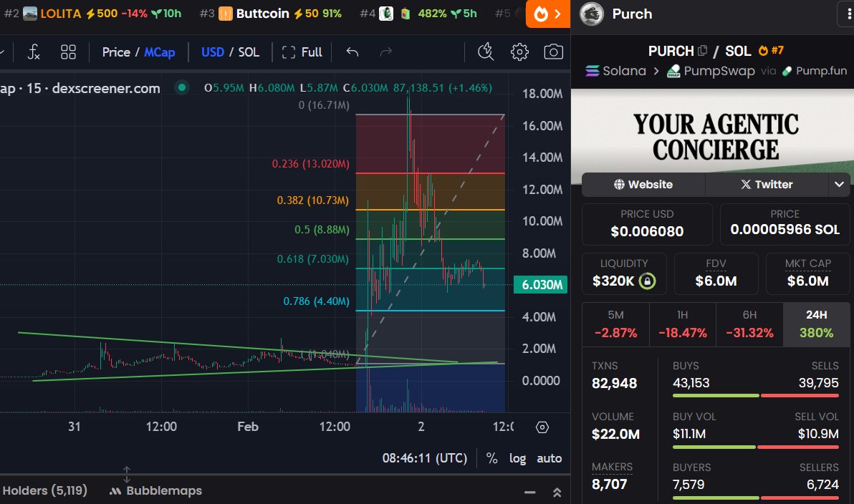Toggle Full screen chart mode

tap(302, 52)
